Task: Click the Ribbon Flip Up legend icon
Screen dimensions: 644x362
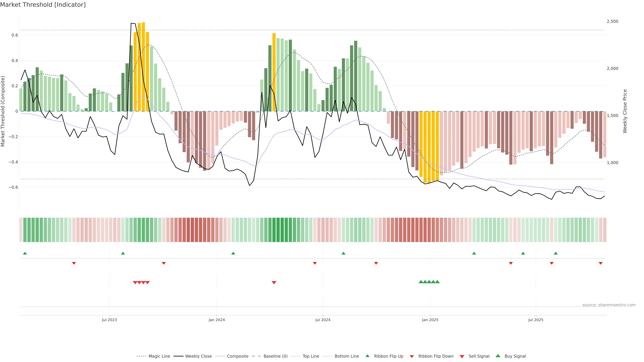Action: [x=367, y=356]
